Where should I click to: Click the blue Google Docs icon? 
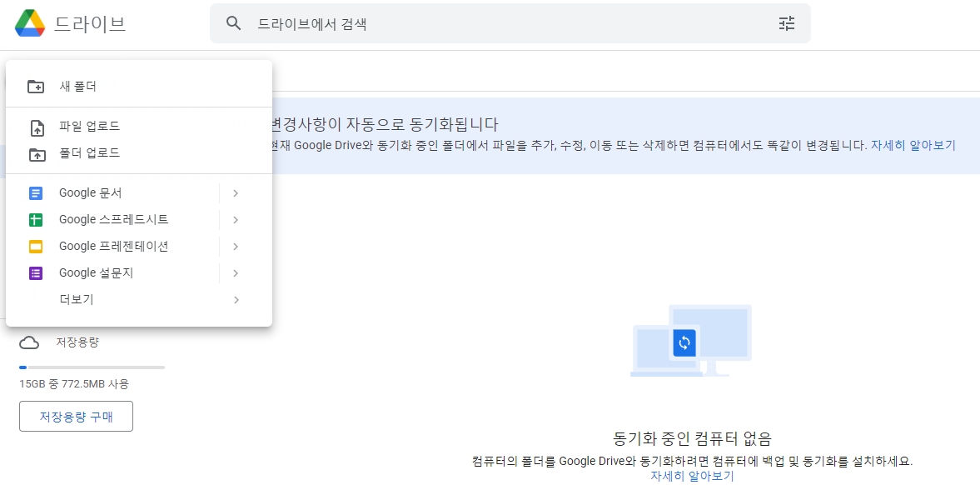coord(36,193)
